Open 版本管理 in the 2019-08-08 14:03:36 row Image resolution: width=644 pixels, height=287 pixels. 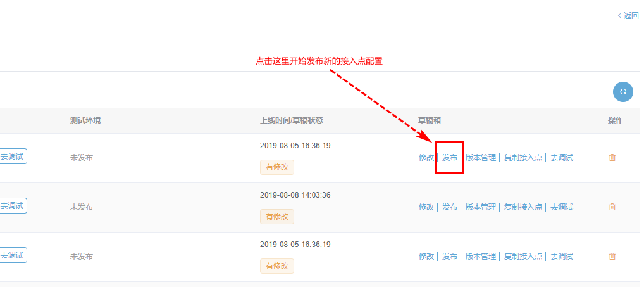point(481,207)
